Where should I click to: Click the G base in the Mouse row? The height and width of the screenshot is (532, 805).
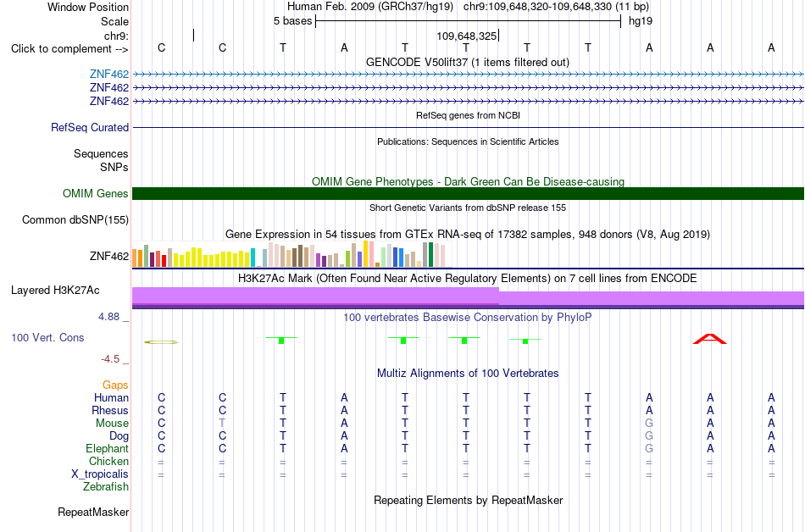649,424
